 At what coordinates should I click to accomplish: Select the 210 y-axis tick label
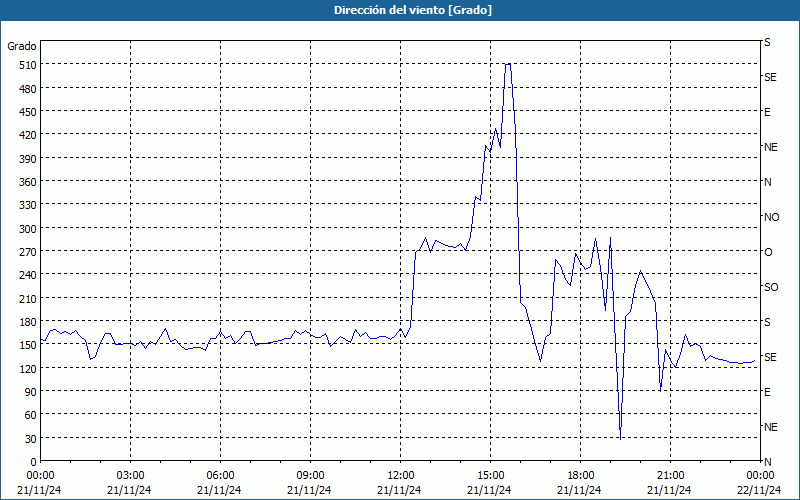pyautogui.click(x=28, y=298)
